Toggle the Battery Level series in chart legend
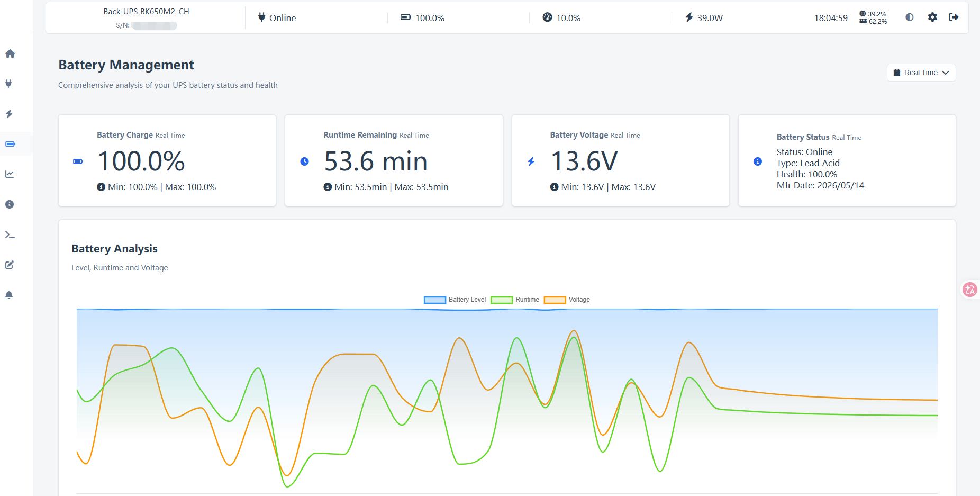Viewport: 980px width, 496px height. pos(455,300)
